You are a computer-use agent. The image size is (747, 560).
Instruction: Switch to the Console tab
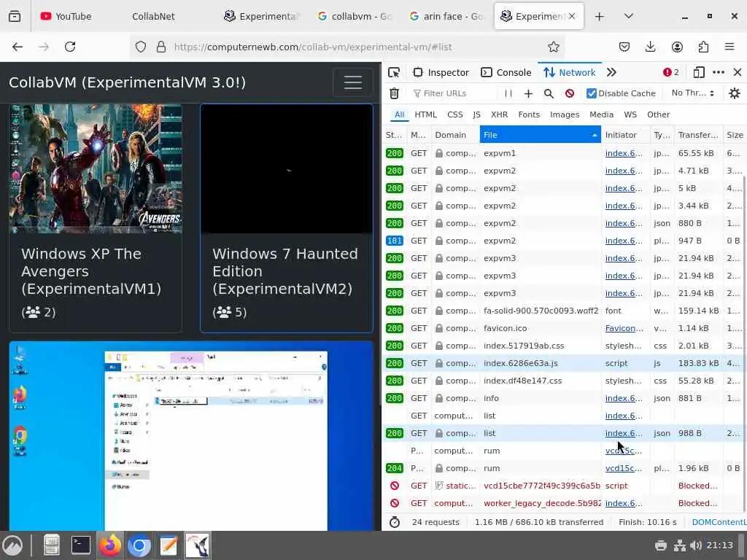506,72
